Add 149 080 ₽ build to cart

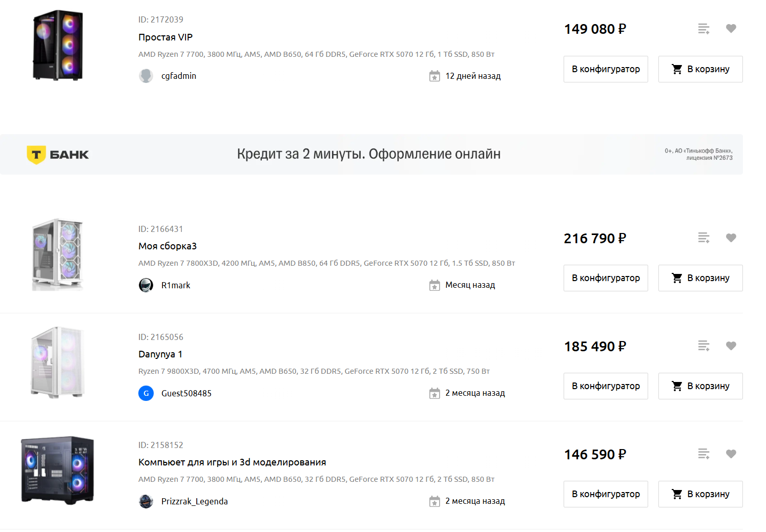(x=700, y=69)
